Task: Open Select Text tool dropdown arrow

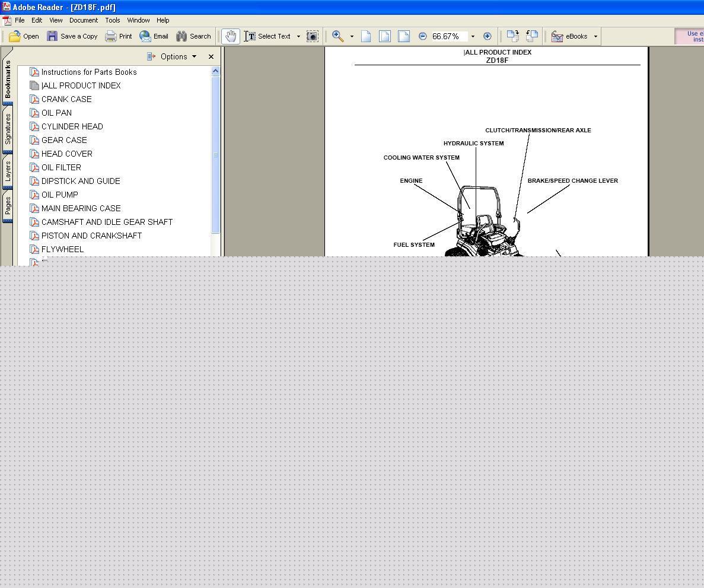Action: point(298,36)
